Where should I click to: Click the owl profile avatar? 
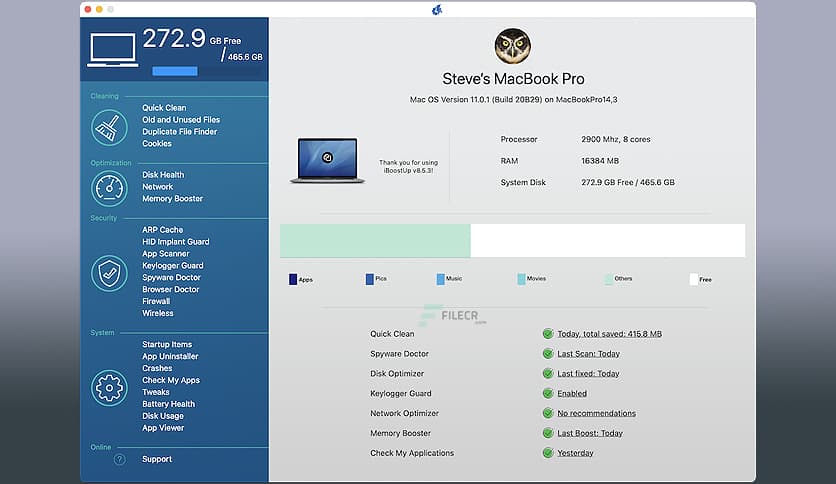(x=512, y=46)
